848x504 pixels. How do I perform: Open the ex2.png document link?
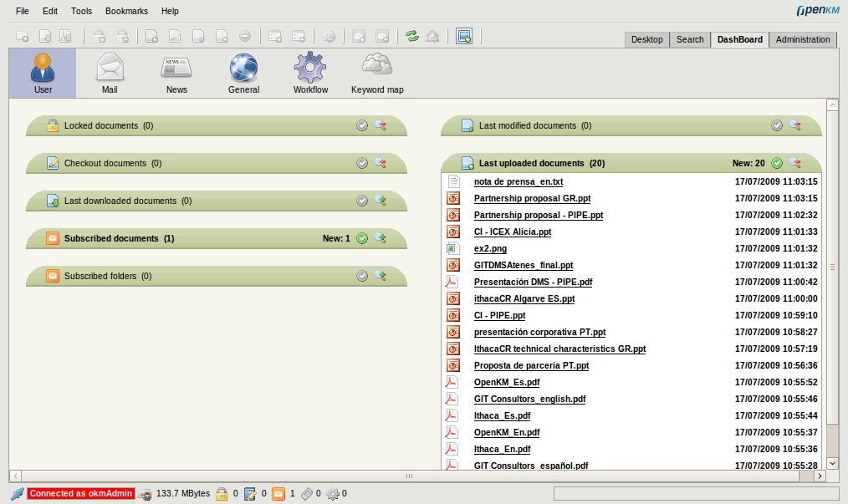(491, 249)
